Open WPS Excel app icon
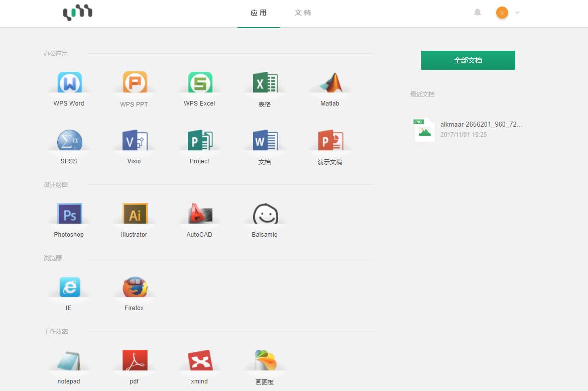588x391 pixels. tap(200, 82)
